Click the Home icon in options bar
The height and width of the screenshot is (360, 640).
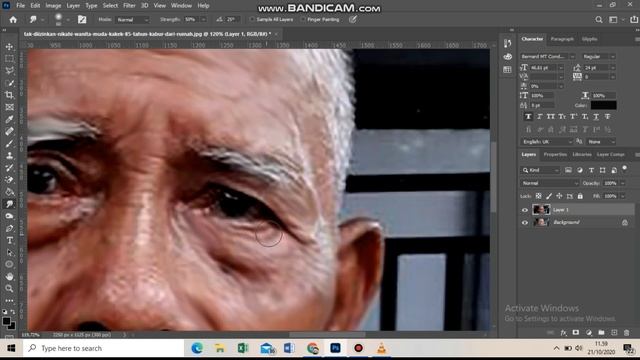point(13,20)
